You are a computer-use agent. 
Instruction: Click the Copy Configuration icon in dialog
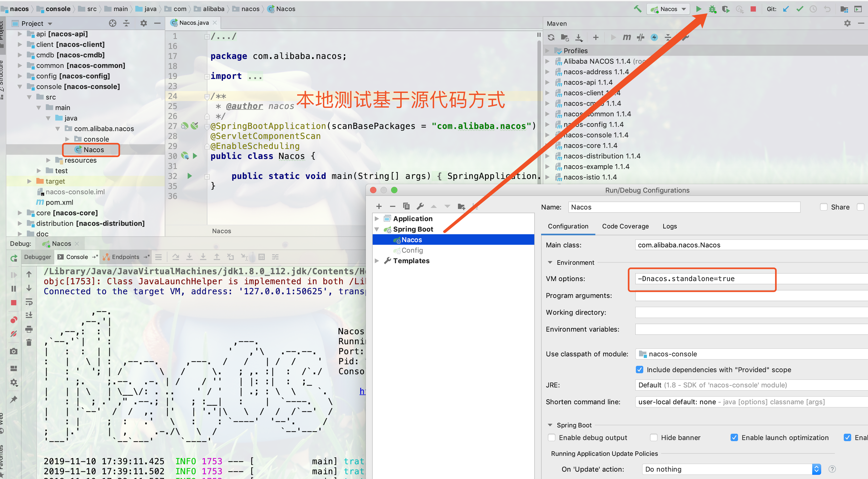click(406, 206)
